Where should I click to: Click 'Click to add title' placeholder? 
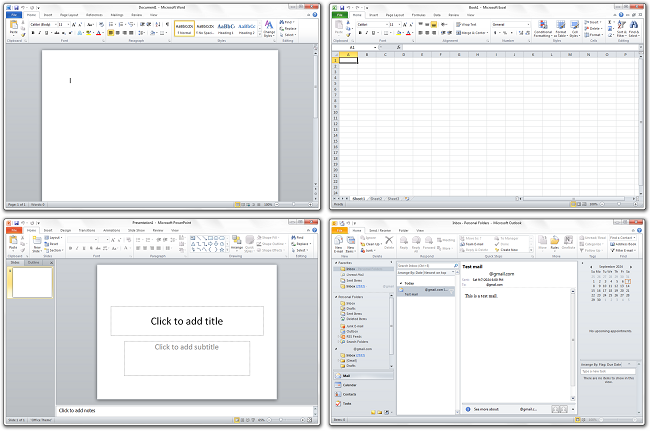187,321
